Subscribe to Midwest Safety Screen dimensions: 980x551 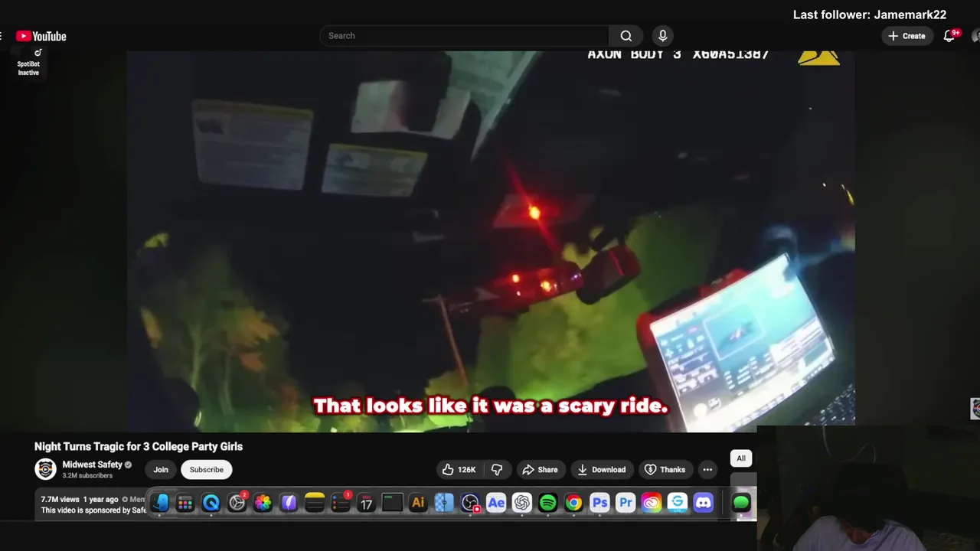pyautogui.click(x=207, y=470)
